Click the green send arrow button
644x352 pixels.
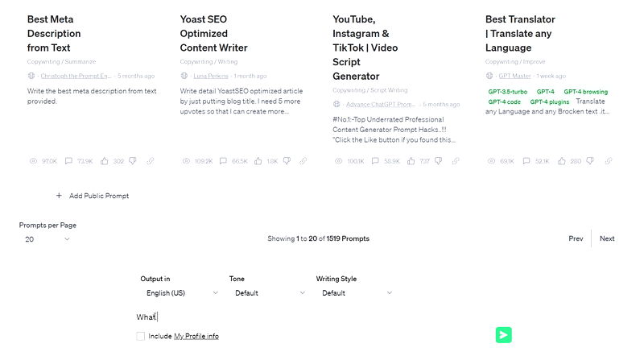point(504,335)
